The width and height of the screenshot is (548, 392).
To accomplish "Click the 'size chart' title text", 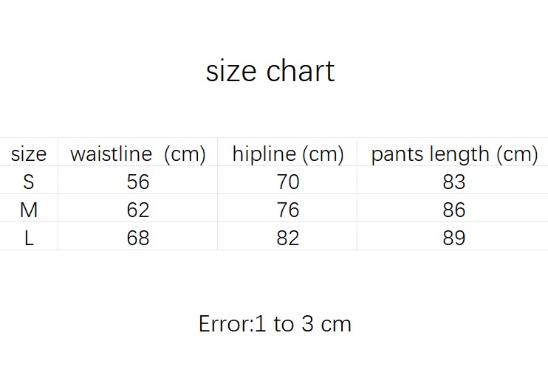I will tap(270, 71).
